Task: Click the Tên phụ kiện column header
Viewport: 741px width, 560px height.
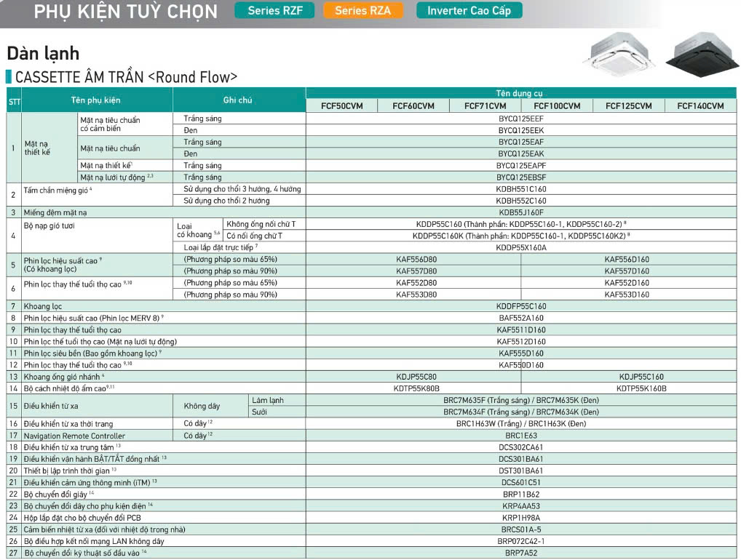Action: 96,100
